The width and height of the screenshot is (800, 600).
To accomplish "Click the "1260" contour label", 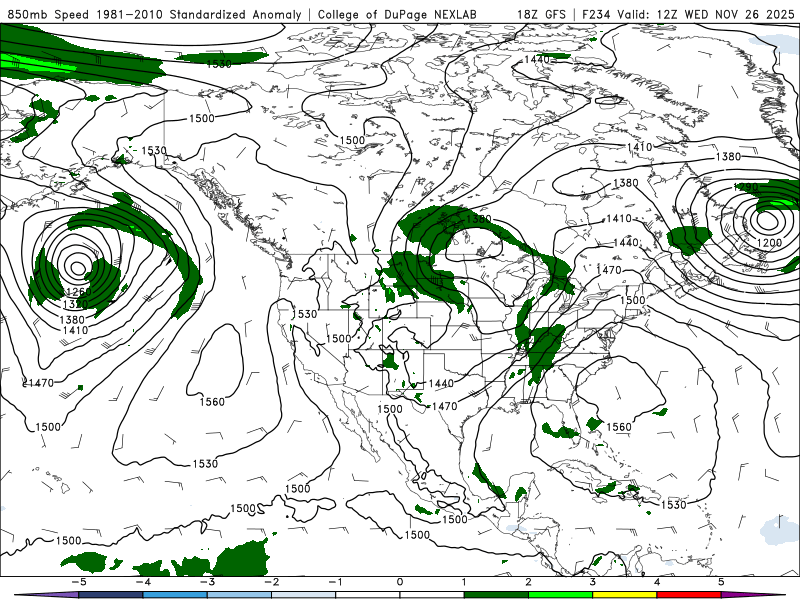I will [x=79, y=292].
